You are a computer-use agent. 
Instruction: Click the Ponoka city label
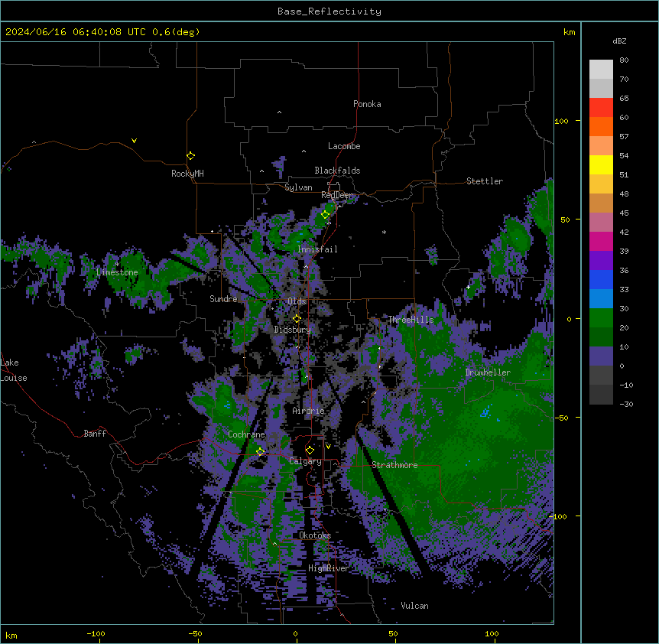[x=367, y=104]
